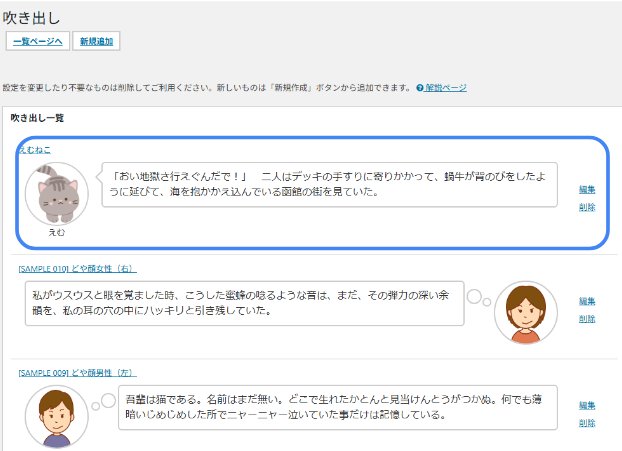Click 削除 for SAMPLE 010 balloon
The width and height of the screenshot is (622, 451).
click(587, 319)
